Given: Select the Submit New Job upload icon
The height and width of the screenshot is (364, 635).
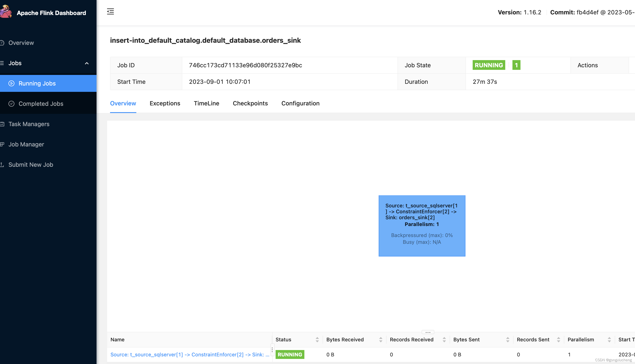Looking at the screenshot, I should pyautogui.click(x=2, y=164).
